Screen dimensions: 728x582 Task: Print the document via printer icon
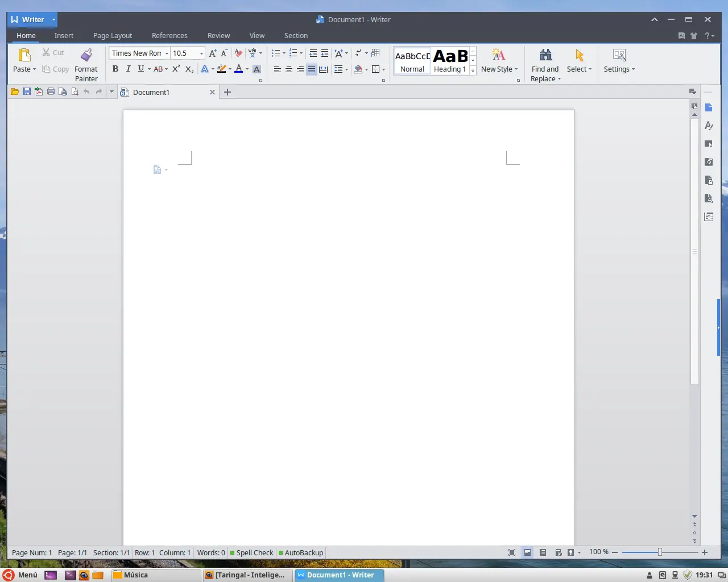tap(51, 92)
